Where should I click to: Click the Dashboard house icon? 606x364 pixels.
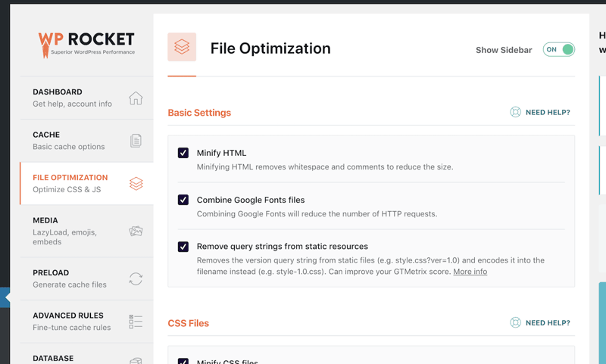click(x=136, y=98)
